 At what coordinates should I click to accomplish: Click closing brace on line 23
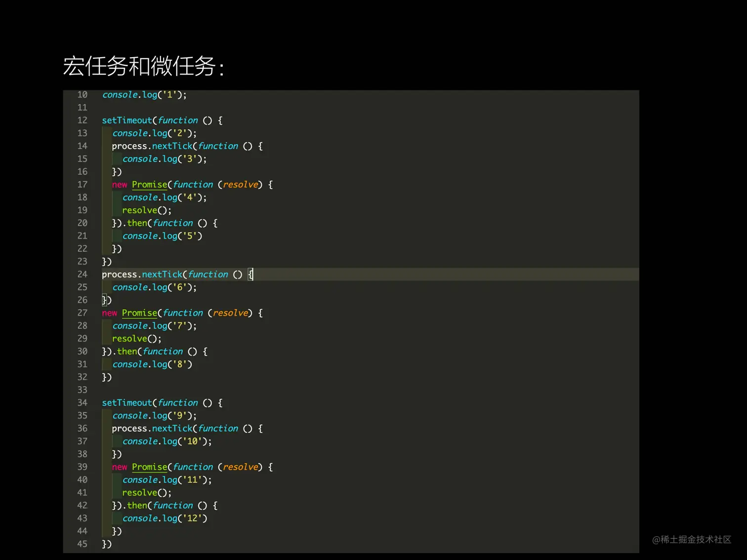pyautogui.click(x=107, y=262)
